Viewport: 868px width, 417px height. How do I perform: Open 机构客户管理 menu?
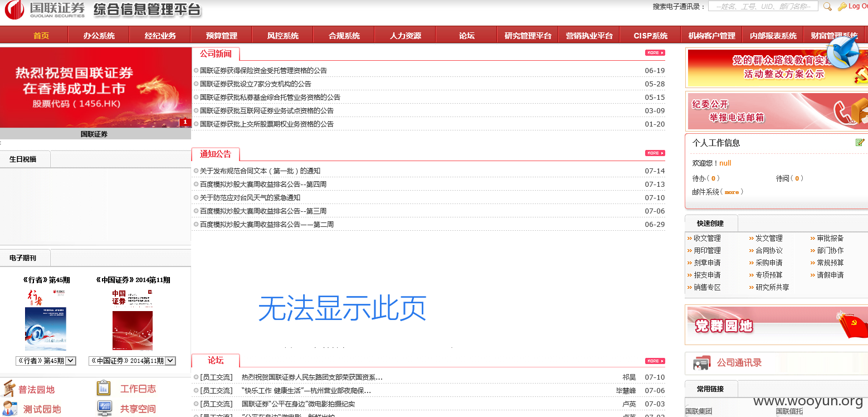point(712,36)
